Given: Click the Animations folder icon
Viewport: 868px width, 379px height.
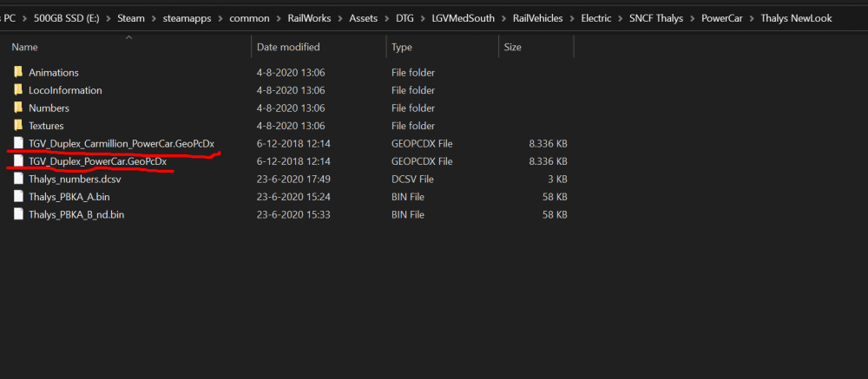Looking at the screenshot, I should click(18, 73).
